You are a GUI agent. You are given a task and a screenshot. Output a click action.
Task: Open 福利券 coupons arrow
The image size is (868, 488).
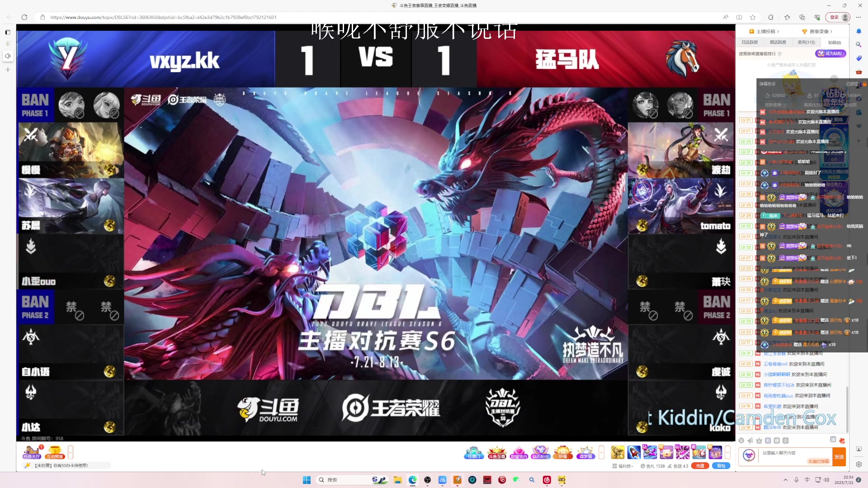[623, 466]
